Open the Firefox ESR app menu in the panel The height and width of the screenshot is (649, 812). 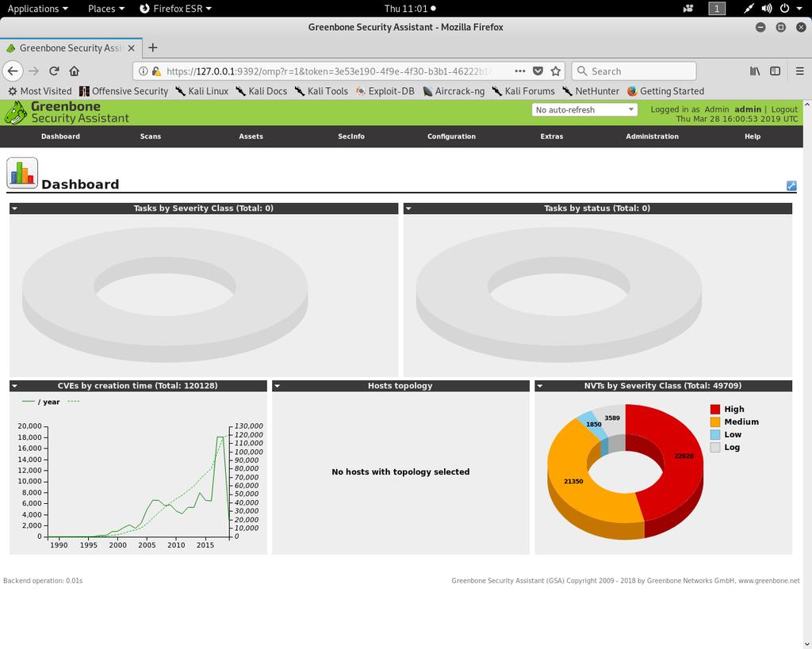175,8
